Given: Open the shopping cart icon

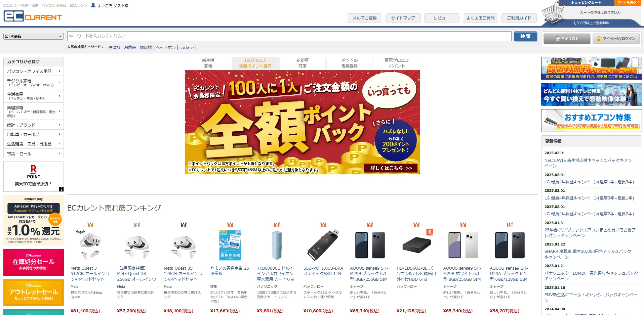Looking at the screenshot, I should (x=553, y=13).
